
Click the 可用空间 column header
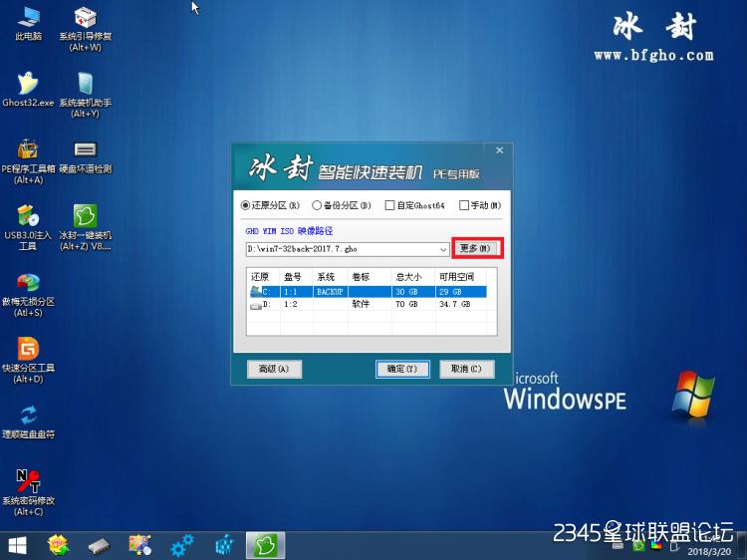457,277
